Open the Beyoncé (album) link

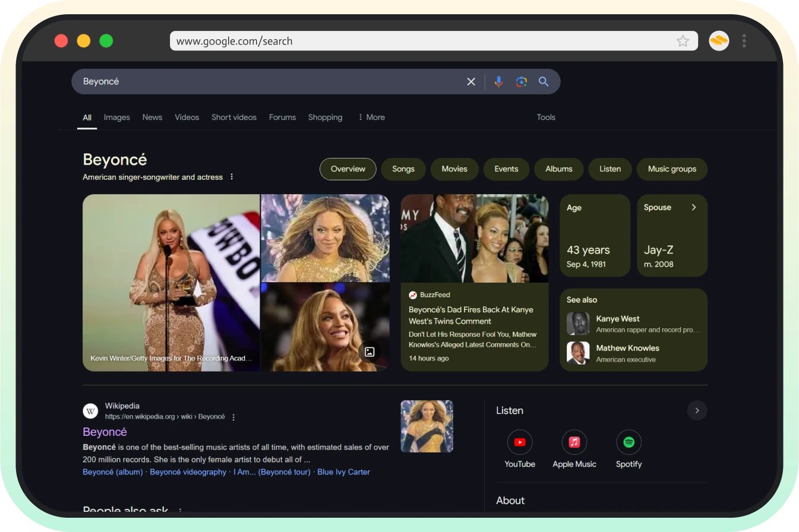point(112,471)
